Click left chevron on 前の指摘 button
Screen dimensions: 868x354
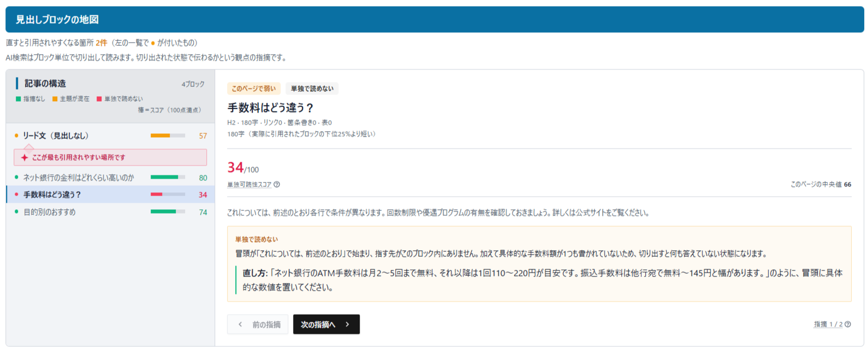tap(240, 324)
